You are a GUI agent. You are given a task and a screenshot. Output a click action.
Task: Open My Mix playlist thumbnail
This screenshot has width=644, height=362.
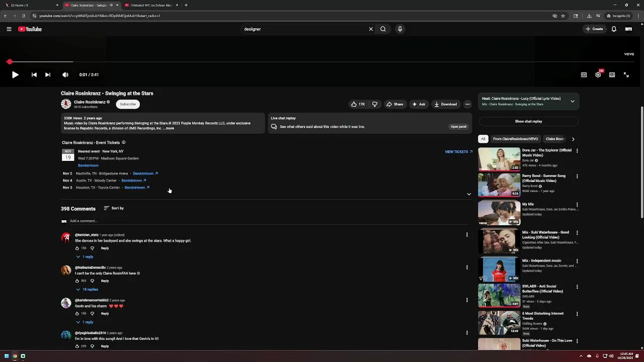499,213
